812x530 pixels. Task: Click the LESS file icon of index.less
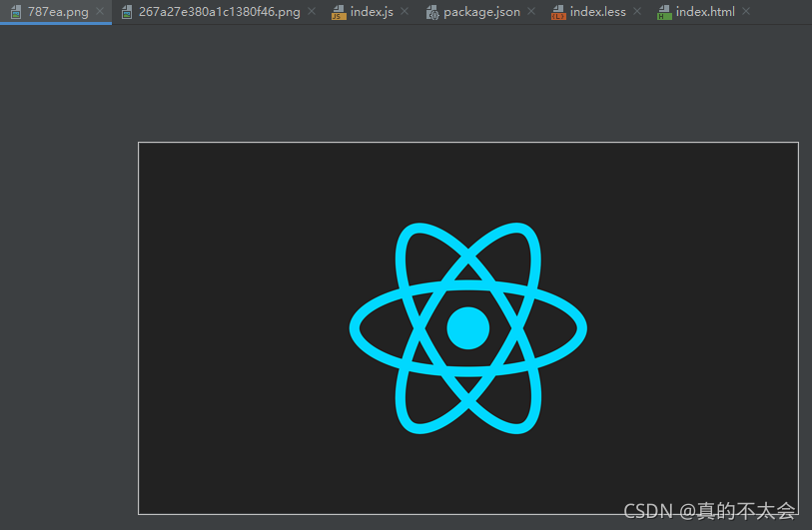[558, 12]
